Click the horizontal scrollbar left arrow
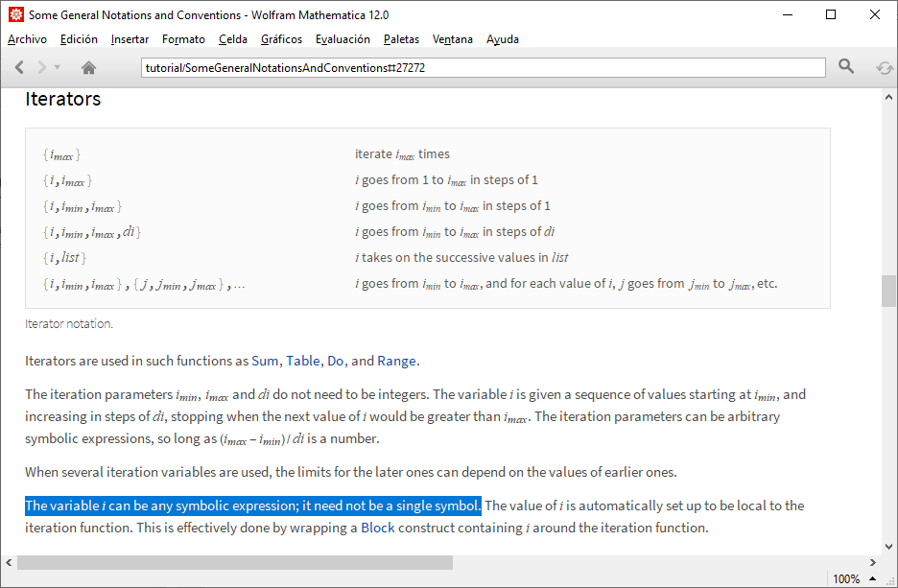Image resolution: width=898 pixels, height=588 pixels. (9, 563)
